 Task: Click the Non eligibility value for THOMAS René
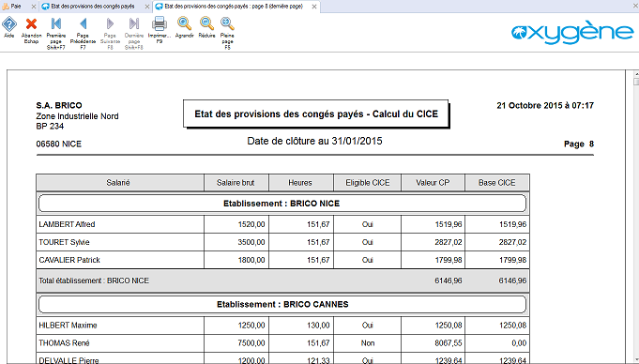[x=367, y=342]
